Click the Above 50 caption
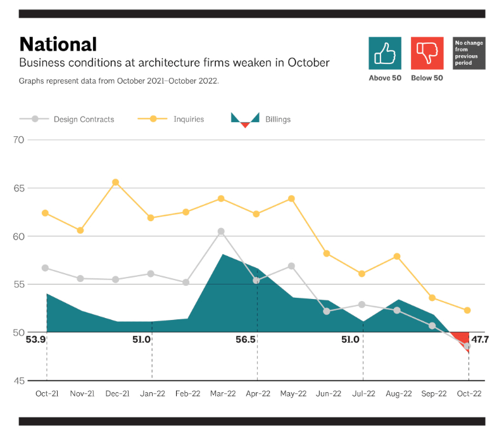Screen dimensions: 504x434 pyautogui.click(x=385, y=78)
